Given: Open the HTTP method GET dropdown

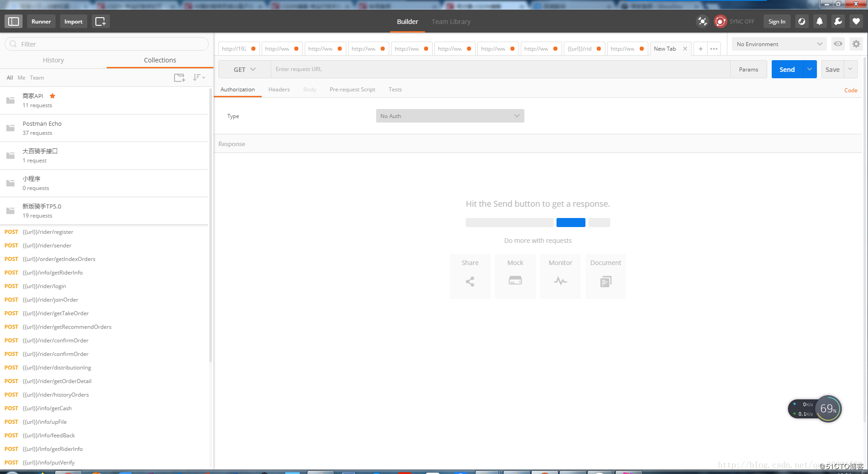Looking at the screenshot, I should point(245,69).
